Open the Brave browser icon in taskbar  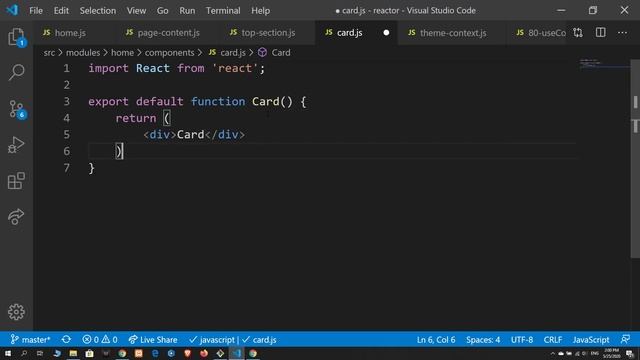(x=188, y=353)
